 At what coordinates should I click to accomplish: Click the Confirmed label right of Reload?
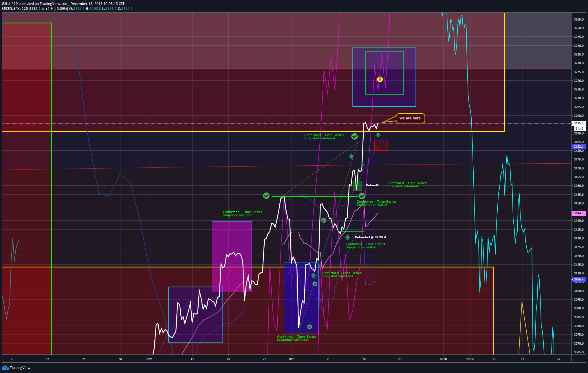[407, 184]
